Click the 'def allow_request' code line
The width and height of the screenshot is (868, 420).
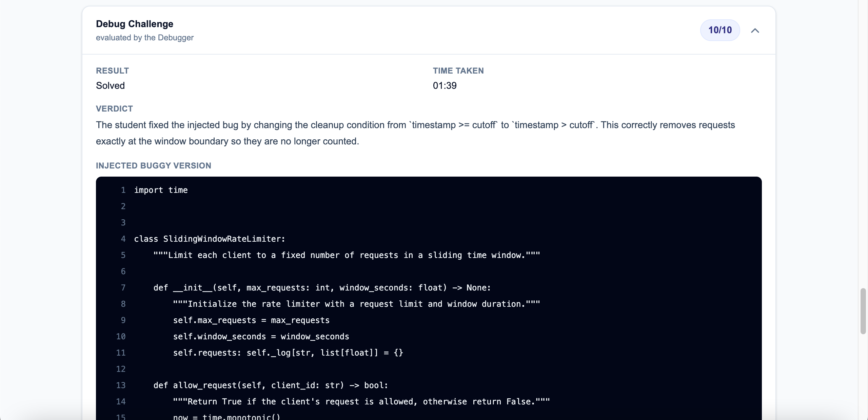(x=271, y=385)
